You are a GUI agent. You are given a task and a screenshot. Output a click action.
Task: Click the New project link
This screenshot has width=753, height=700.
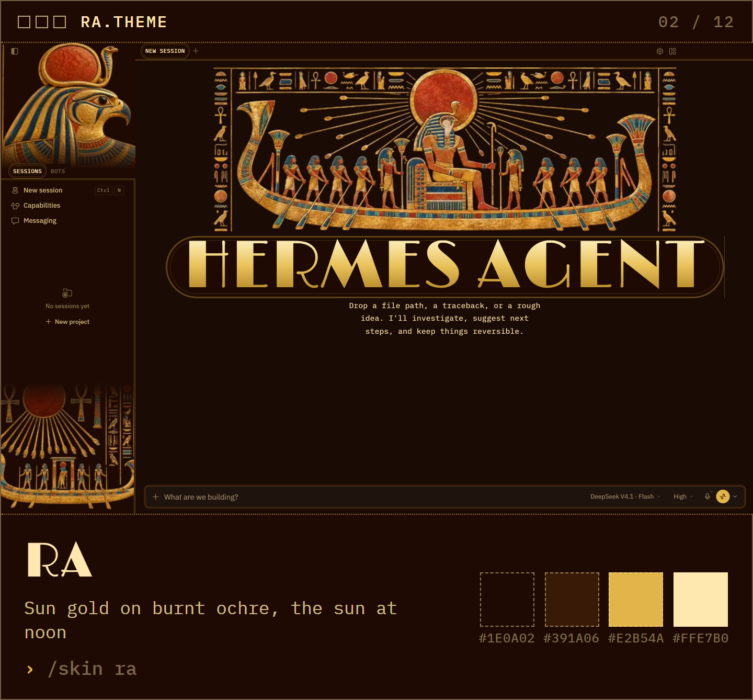(x=67, y=322)
